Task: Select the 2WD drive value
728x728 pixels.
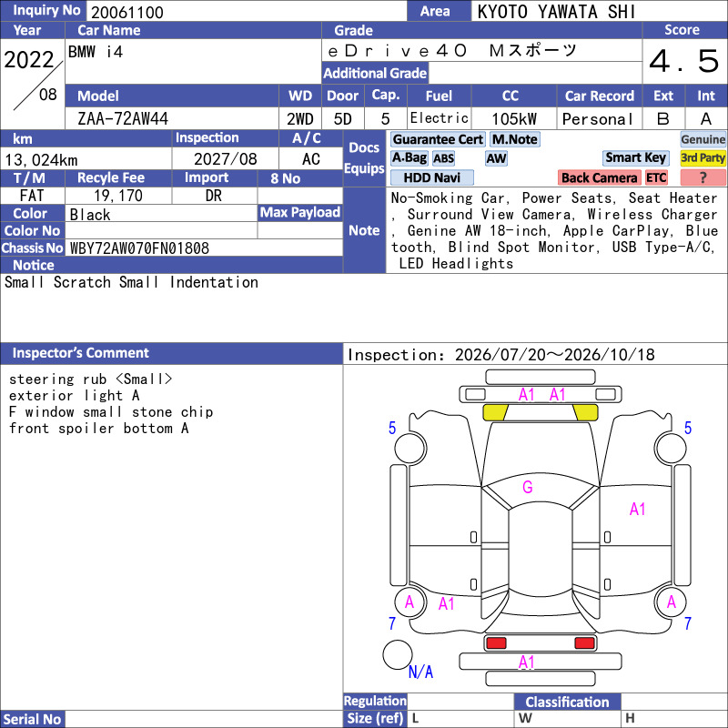Action: (x=300, y=119)
